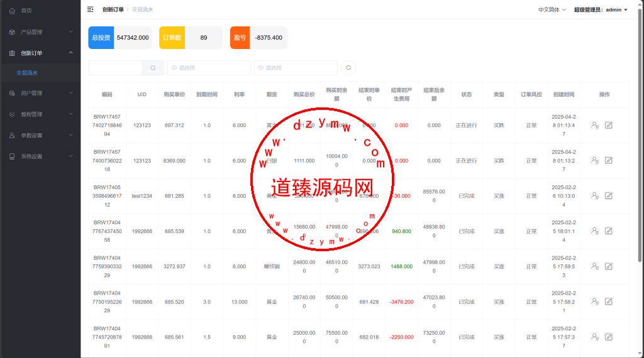The image size is (644, 358).
Task: Click edit icon for order created 01:13:27
Action: click(x=609, y=160)
